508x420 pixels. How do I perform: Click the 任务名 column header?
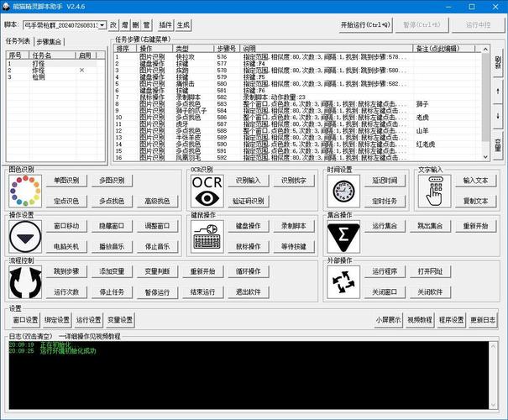click(x=53, y=55)
